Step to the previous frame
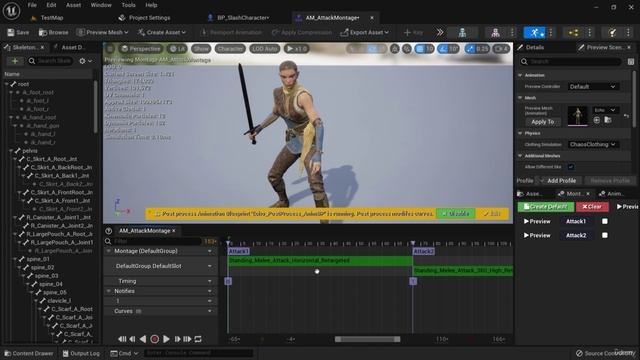This screenshot has height=360, width=640. (132, 339)
